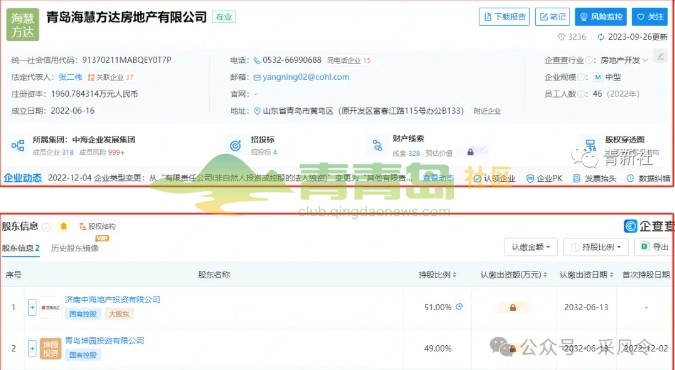Click the 济南中海地产 shareholder logo
This screenshot has width=675, height=370.
pos(50,308)
